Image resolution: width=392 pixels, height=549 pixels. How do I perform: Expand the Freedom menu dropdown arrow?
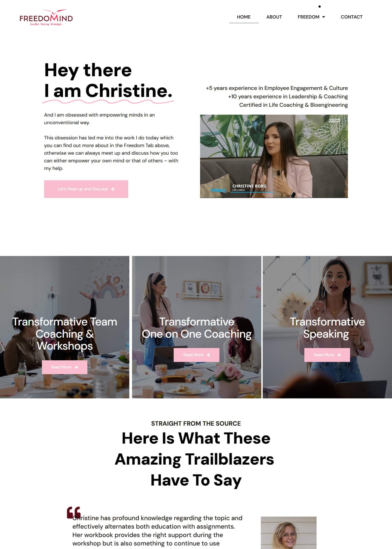[x=324, y=17]
